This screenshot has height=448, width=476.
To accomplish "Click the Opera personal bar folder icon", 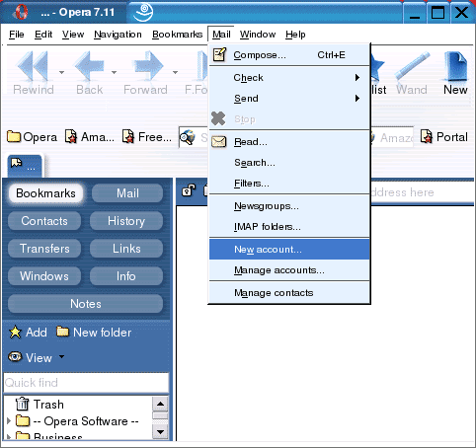I will (x=14, y=136).
